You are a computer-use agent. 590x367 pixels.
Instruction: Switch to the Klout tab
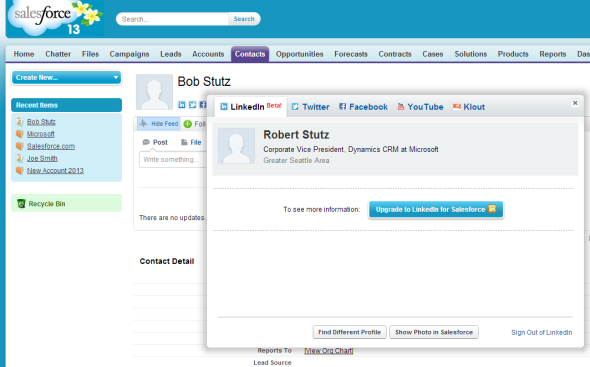point(469,107)
